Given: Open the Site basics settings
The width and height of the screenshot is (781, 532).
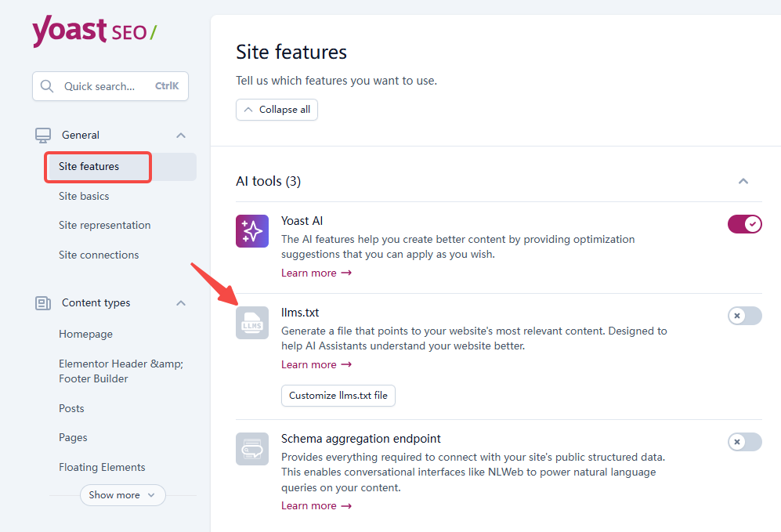Looking at the screenshot, I should click(x=83, y=196).
